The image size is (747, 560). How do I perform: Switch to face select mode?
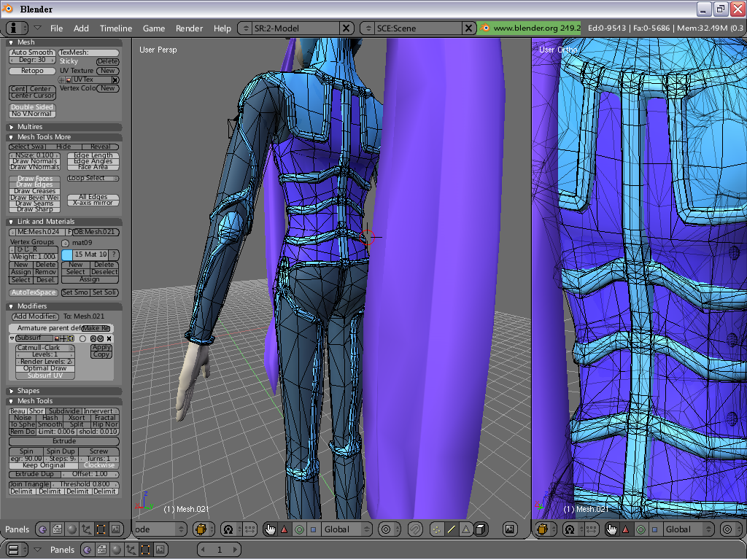466,529
